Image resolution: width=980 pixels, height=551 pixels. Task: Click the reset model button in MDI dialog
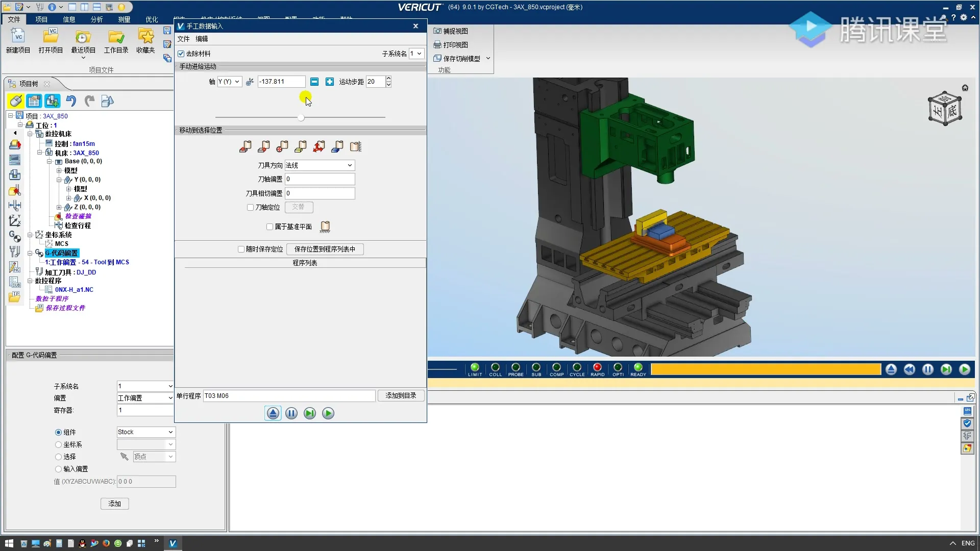tap(273, 413)
